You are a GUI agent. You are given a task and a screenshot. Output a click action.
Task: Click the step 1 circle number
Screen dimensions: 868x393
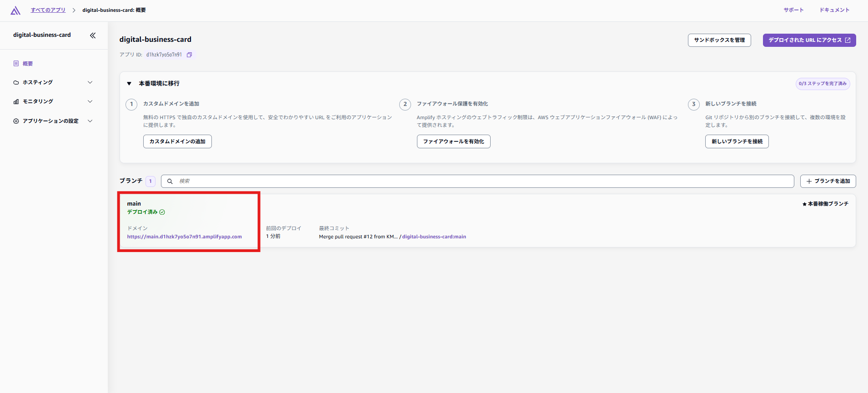(132, 104)
